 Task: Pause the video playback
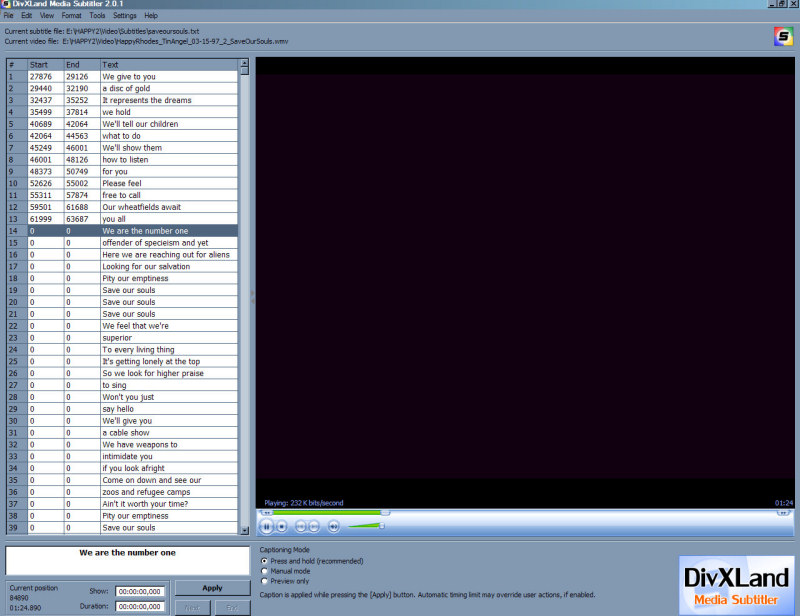click(x=266, y=526)
